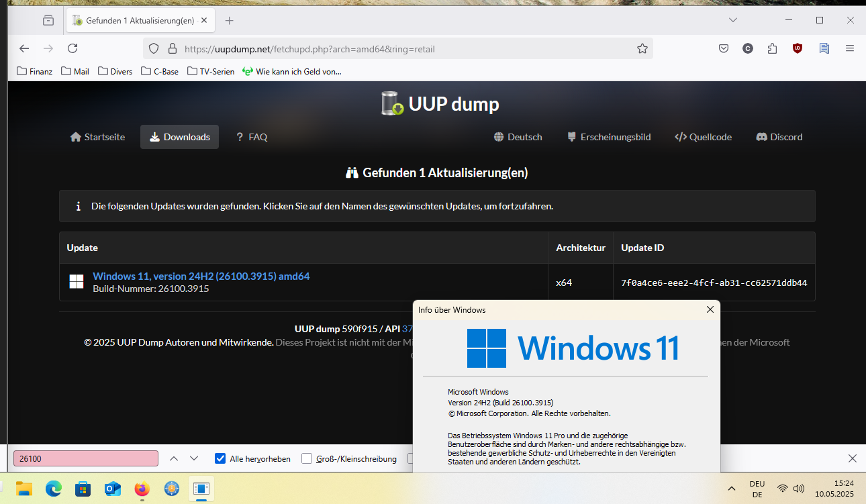
Task: Open the extensions puzzle icon
Action: tap(772, 48)
